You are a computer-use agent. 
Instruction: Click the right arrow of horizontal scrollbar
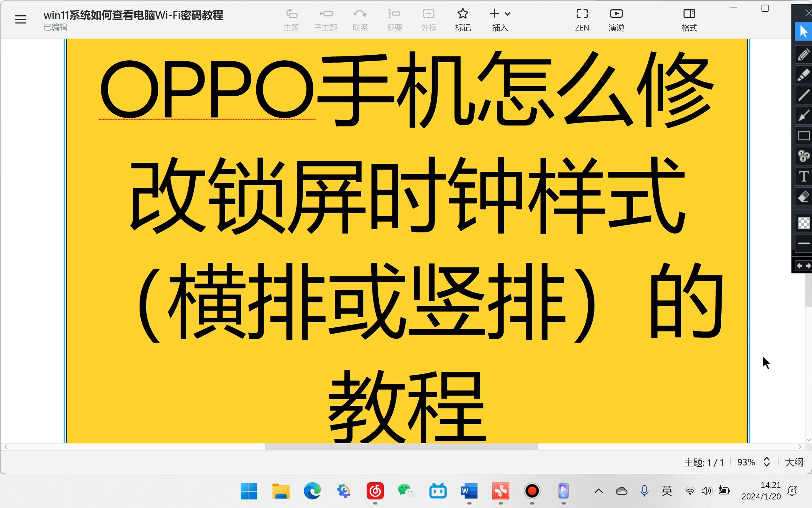[x=800, y=447]
